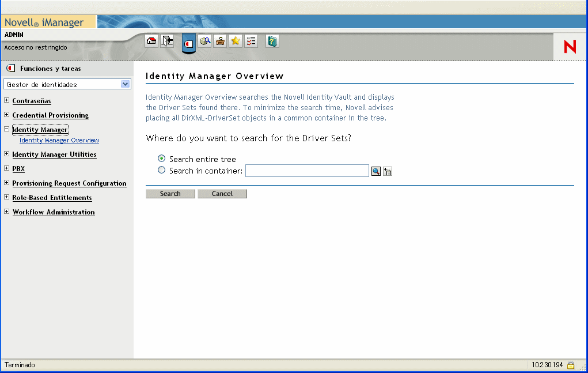Click the Cancel button
The image size is (588, 373).
tap(222, 194)
